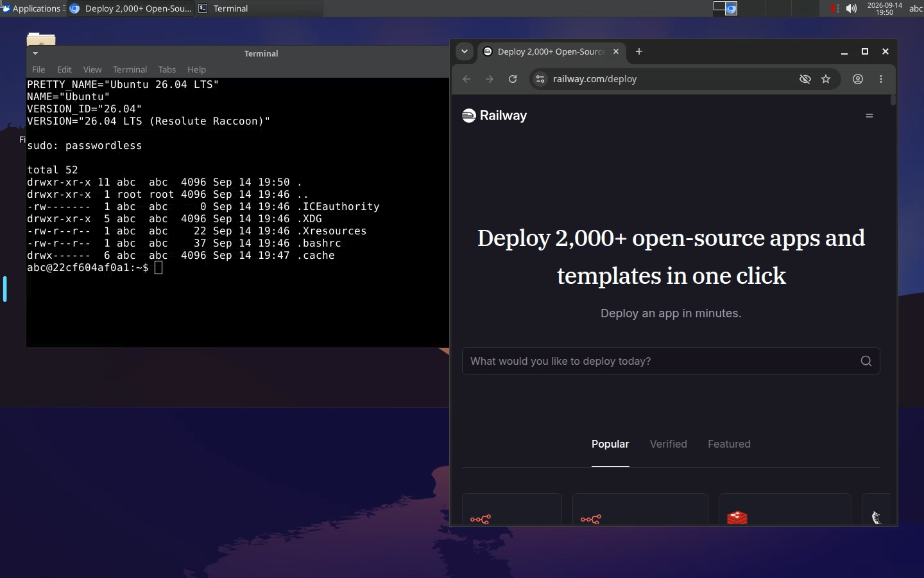Click the .Xresources file name
924x578 pixels.
coord(332,231)
